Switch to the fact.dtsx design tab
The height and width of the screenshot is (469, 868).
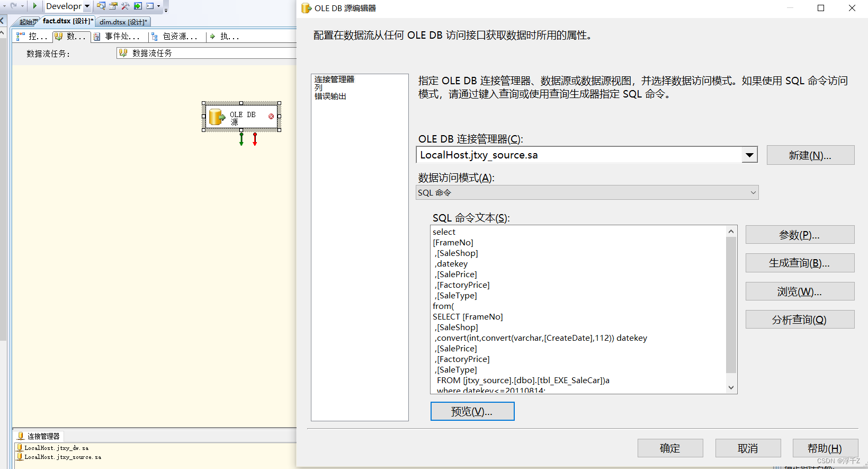[x=67, y=21]
